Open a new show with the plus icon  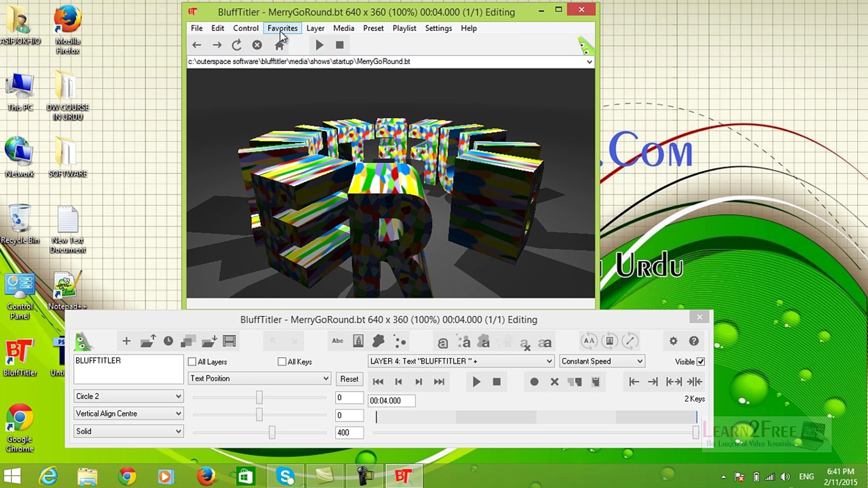pos(127,341)
